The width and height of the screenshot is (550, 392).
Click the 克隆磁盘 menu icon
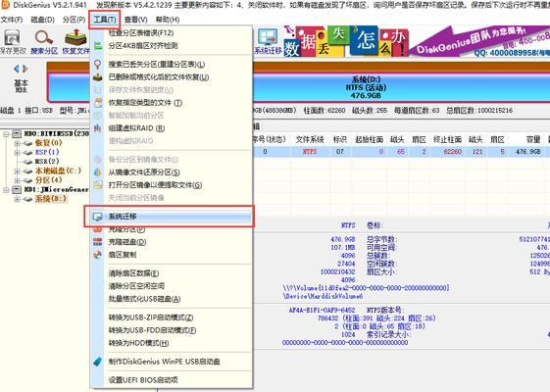(x=98, y=242)
